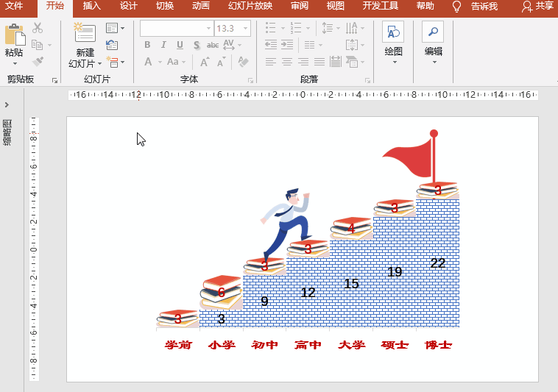Expand the thumbnails pane chevron
This screenshot has width=558, height=392.
click(x=7, y=105)
